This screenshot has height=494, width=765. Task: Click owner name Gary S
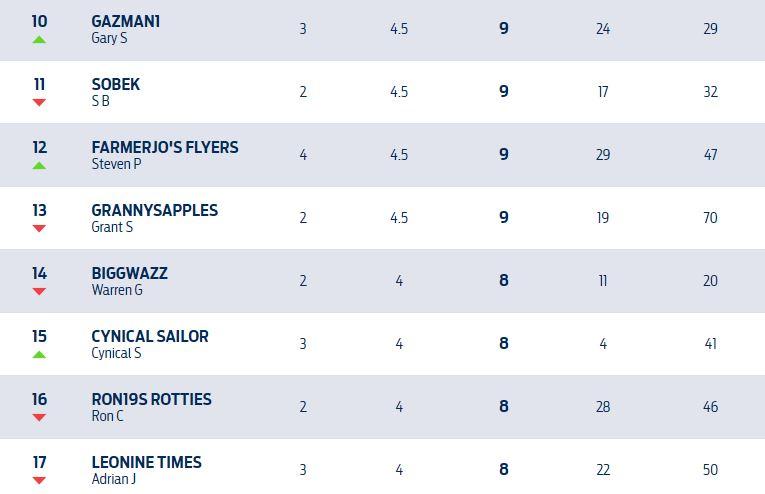click(109, 38)
